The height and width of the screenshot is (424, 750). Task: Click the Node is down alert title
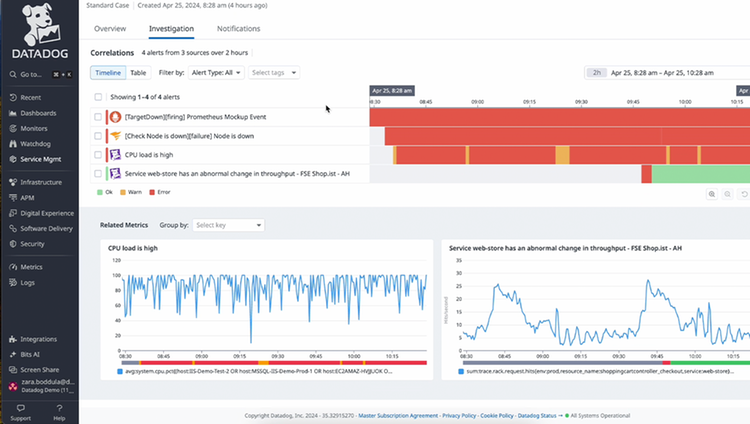click(189, 136)
